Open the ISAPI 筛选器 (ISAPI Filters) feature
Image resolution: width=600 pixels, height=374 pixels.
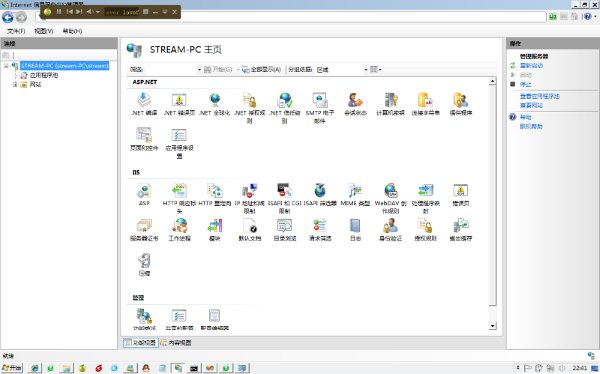[320, 194]
